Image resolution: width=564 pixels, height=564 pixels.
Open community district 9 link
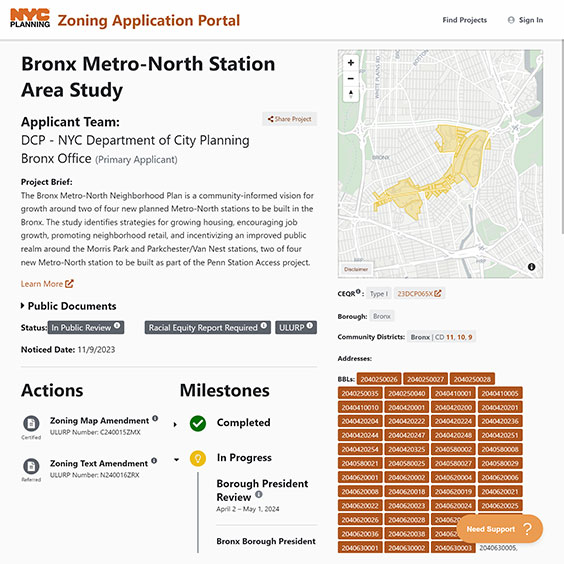point(470,337)
